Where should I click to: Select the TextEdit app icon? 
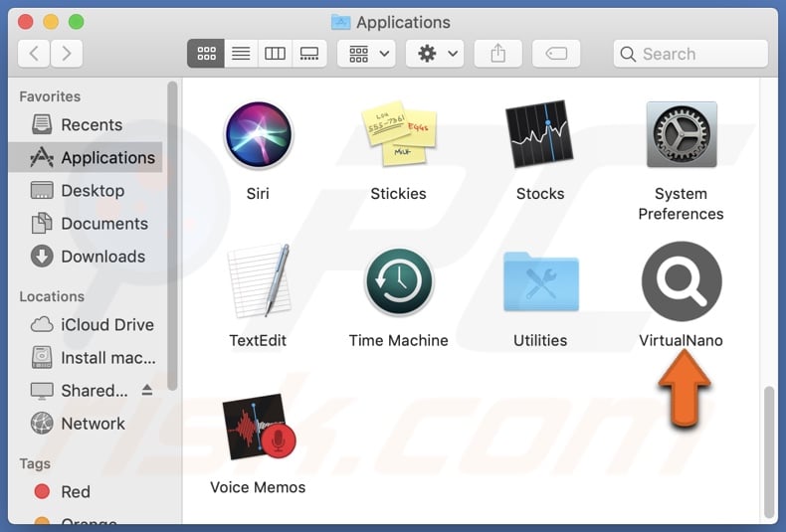pyautogui.click(x=259, y=280)
